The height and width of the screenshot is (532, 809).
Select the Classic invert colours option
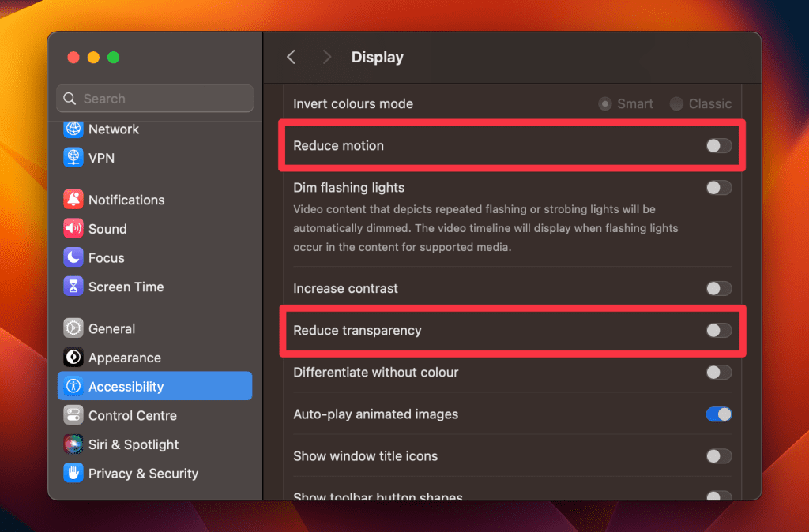(676, 104)
